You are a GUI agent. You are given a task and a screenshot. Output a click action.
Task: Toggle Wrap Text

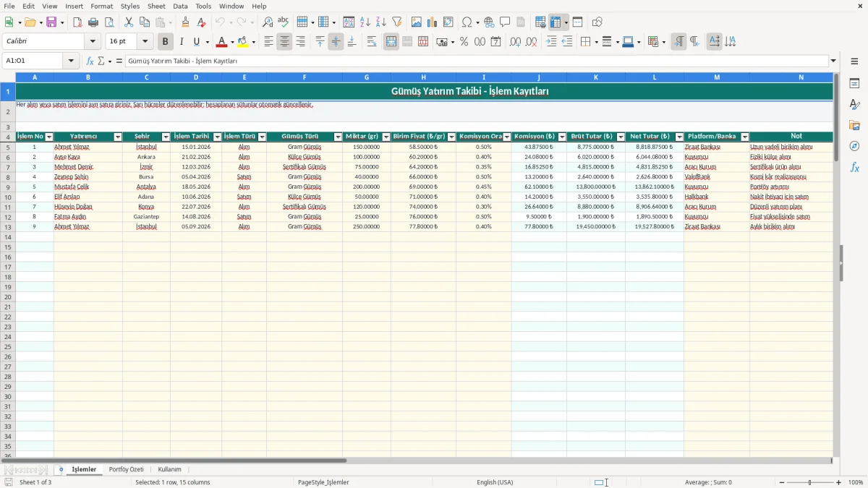(x=372, y=42)
